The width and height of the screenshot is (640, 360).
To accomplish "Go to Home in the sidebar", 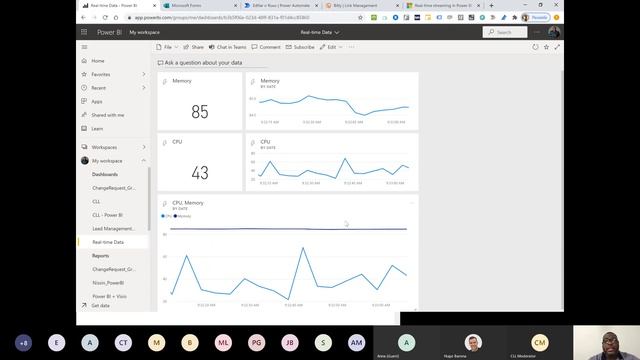I will (x=98, y=61).
